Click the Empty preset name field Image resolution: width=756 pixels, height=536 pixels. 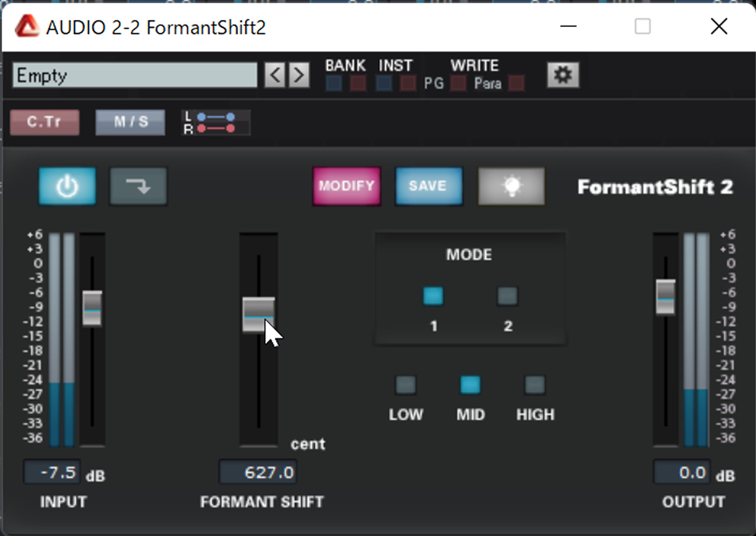pos(134,75)
